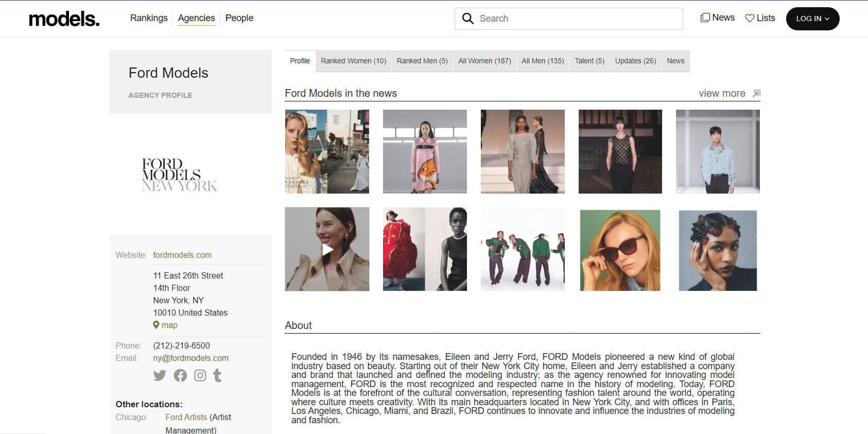Click the Lists heart icon

(750, 18)
